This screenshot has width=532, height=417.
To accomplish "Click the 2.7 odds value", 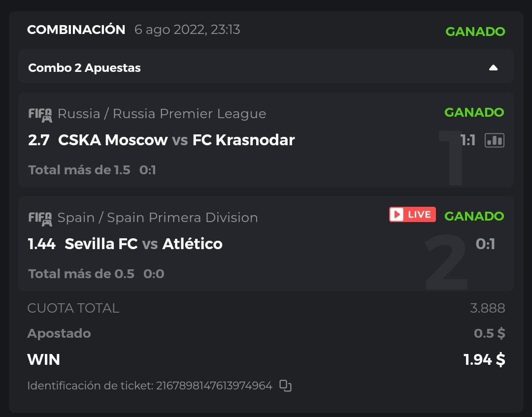I will [39, 140].
